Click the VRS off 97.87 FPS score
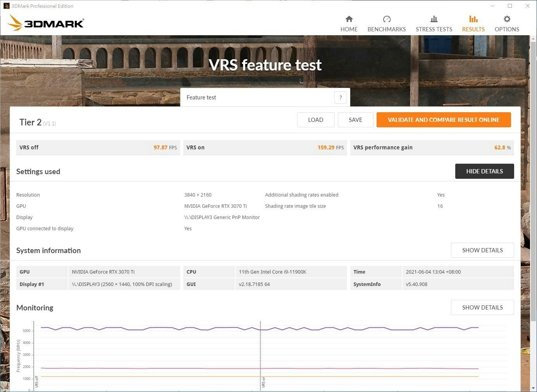 tap(165, 147)
